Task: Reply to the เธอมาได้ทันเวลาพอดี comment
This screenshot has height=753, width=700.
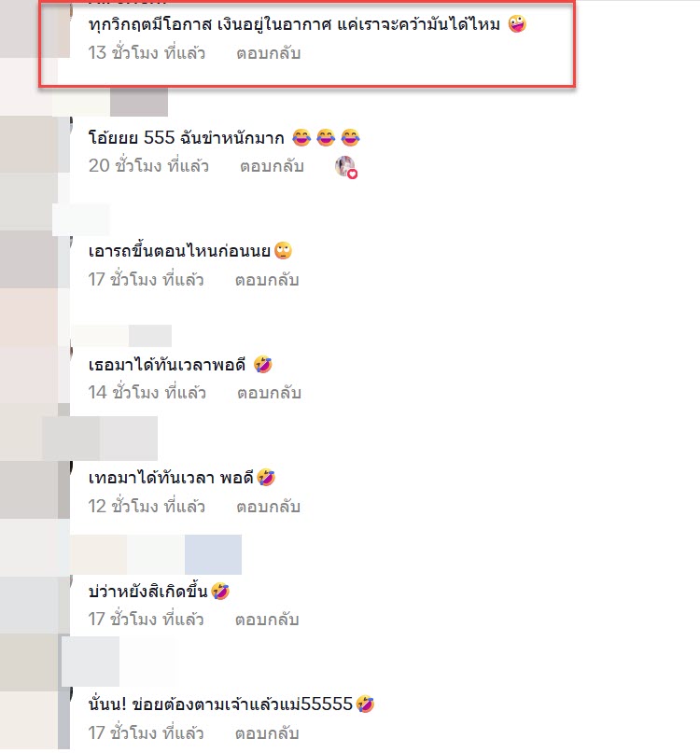Action: [x=269, y=393]
